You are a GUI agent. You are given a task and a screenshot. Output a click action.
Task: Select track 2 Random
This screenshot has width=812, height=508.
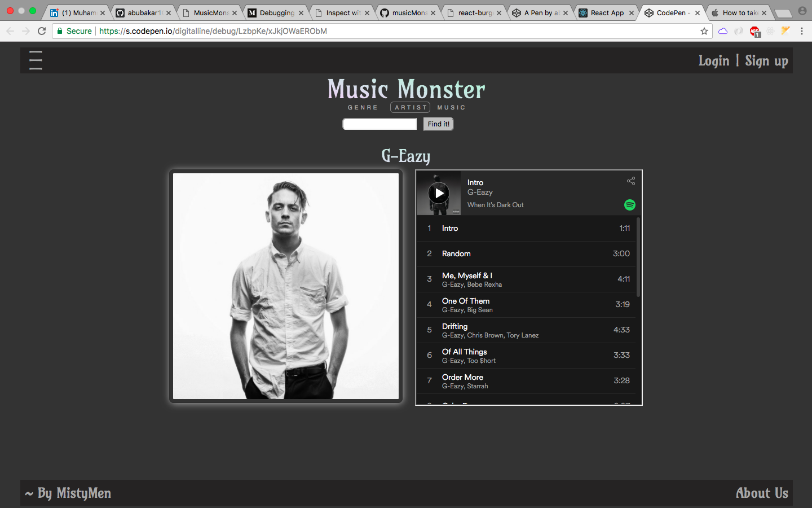(526, 254)
